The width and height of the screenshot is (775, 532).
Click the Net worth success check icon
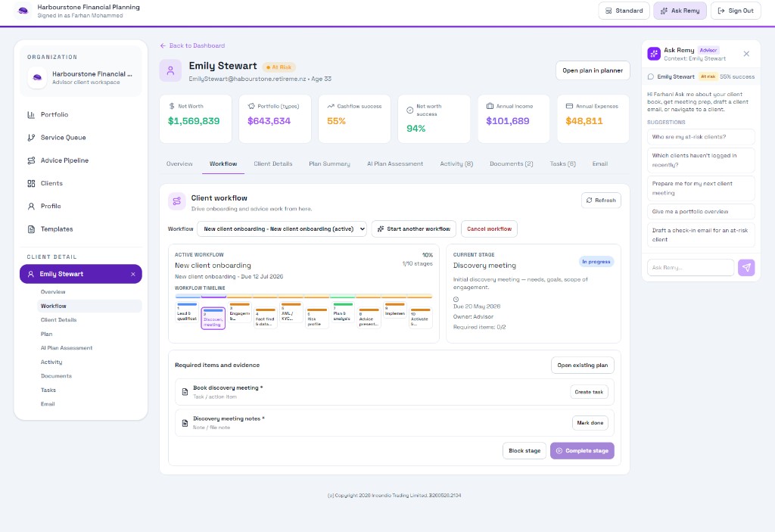tap(409, 110)
